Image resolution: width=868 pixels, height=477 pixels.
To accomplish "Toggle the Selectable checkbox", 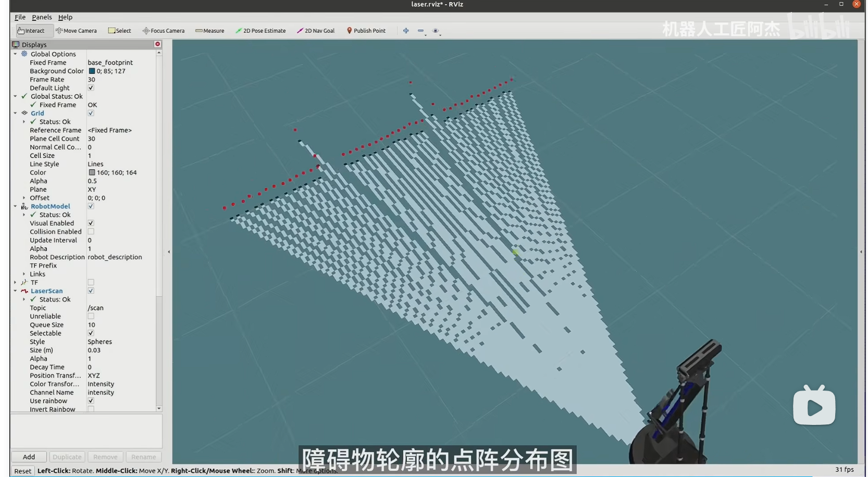I will click(x=91, y=333).
